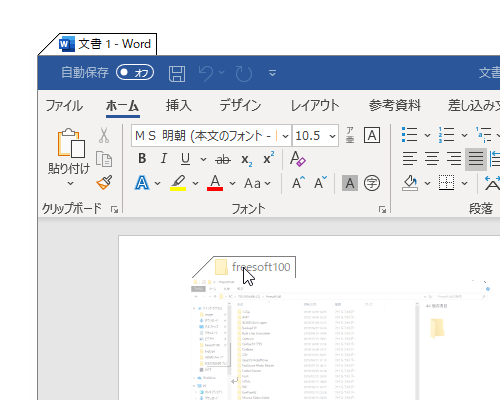Toggle Bold formatting
This screenshot has height=400, width=500.
[x=142, y=159]
